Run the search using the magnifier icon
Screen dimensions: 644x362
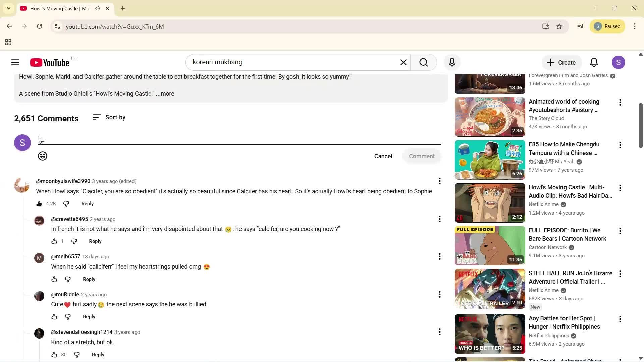[x=424, y=62]
